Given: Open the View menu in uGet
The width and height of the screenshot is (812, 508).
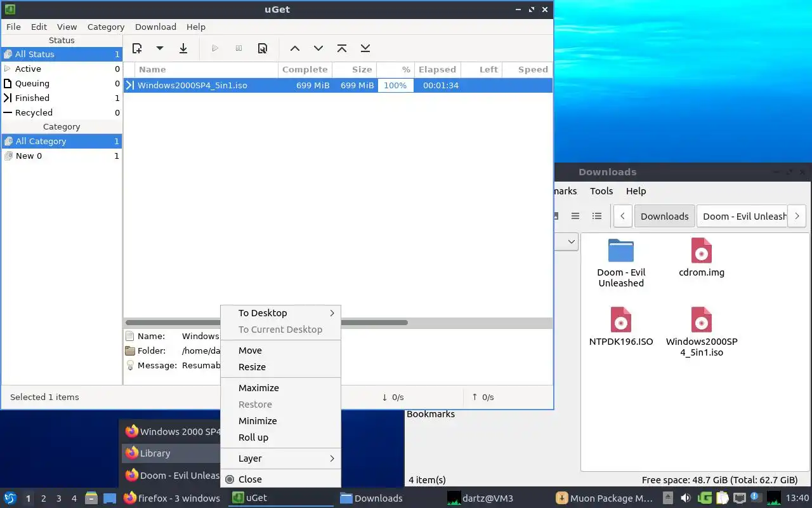Looking at the screenshot, I should pos(67,27).
